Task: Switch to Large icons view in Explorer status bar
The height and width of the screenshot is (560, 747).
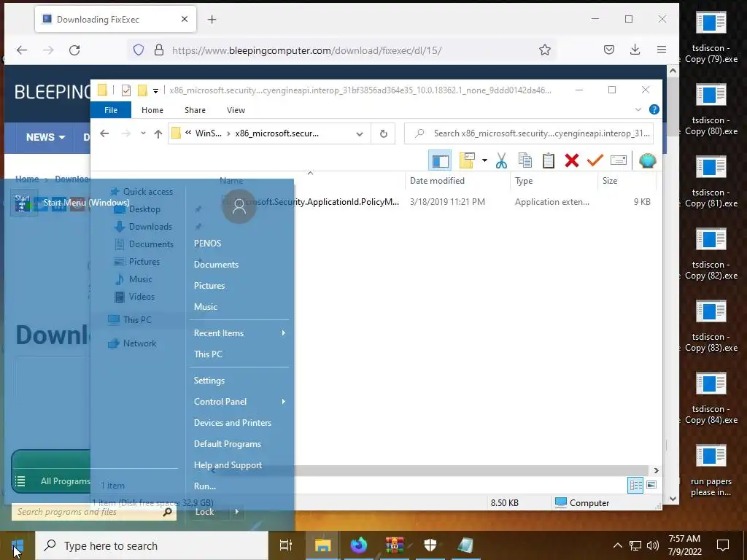Action: coord(651,485)
